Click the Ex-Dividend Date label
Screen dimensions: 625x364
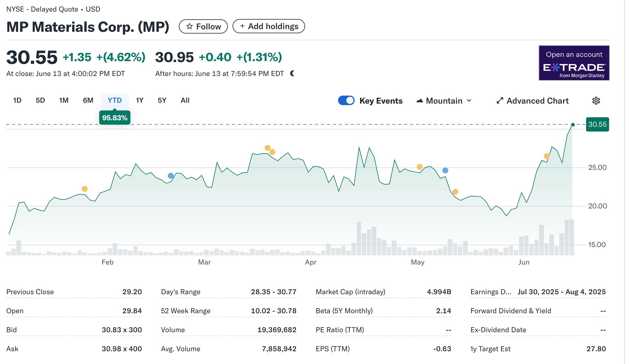[x=498, y=330]
